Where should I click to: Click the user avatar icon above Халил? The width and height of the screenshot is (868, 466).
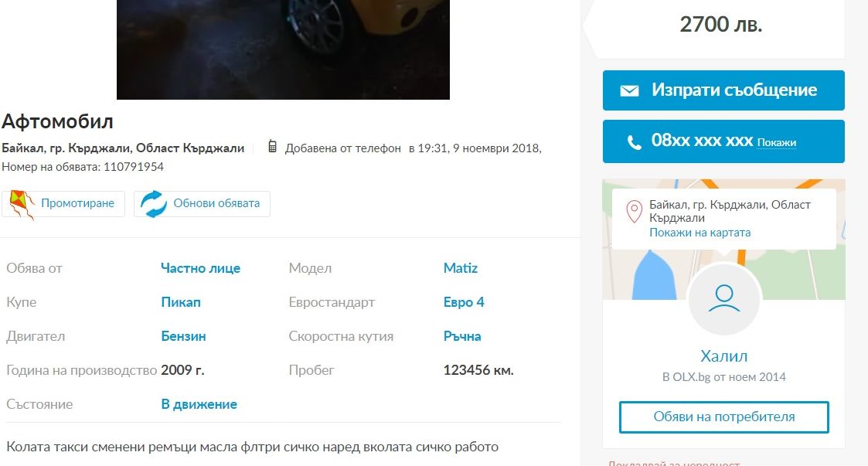point(724,299)
